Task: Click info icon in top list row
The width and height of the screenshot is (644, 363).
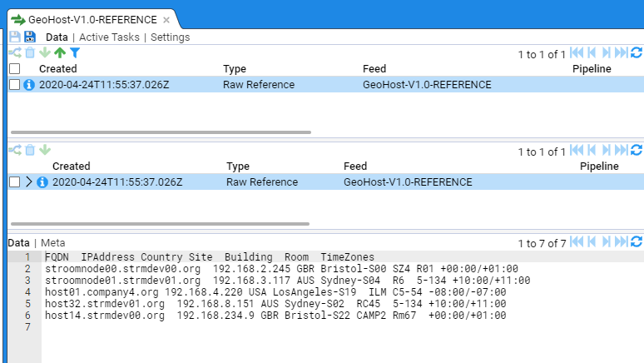Action: coord(29,85)
